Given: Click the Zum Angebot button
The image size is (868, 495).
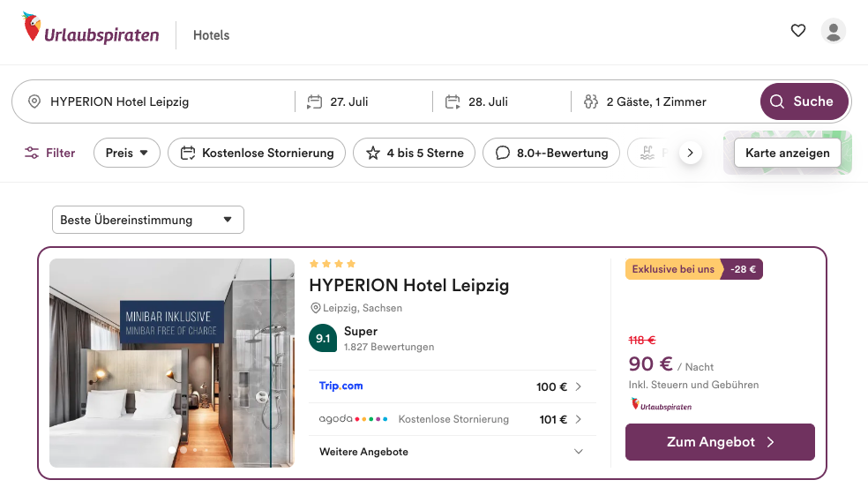Looking at the screenshot, I should (x=720, y=442).
